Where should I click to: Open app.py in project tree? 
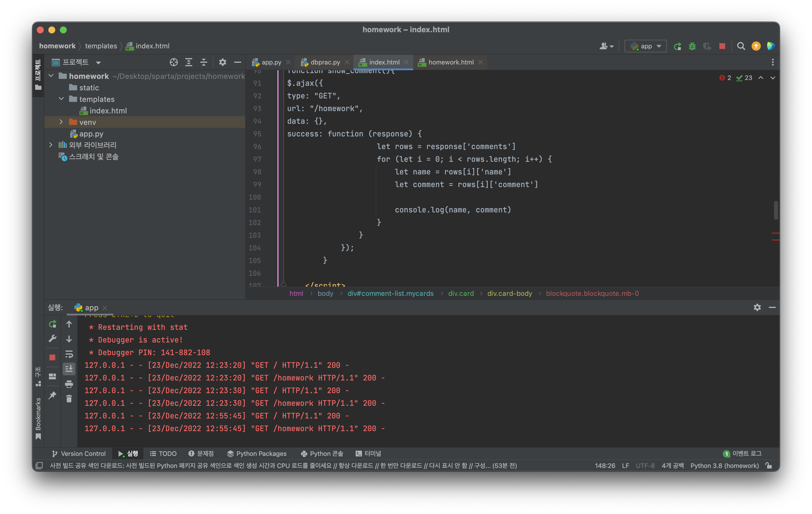coord(86,134)
